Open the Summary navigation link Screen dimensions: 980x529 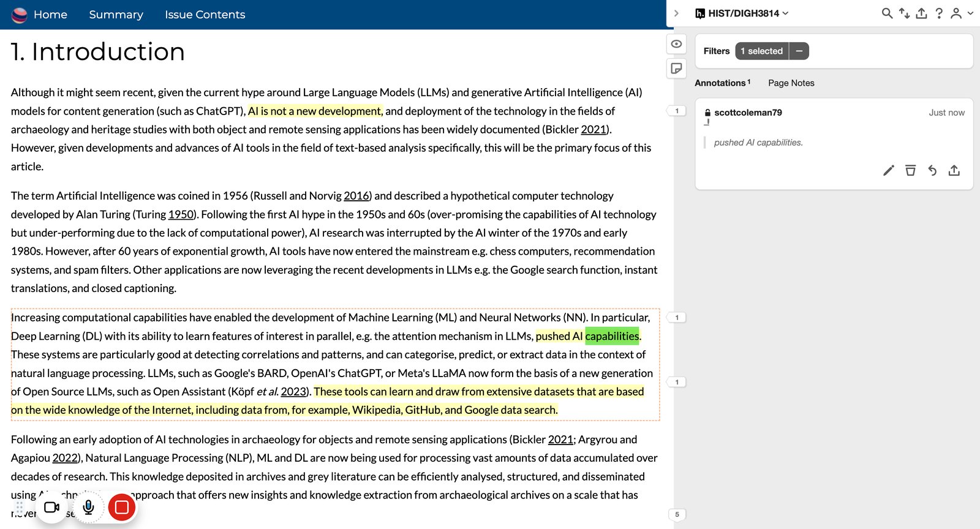pos(116,15)
